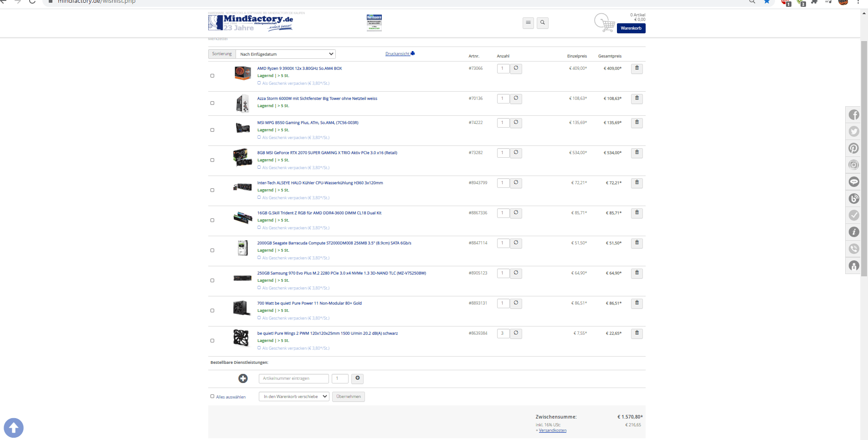Open the search icon in header
Viewport: 868px width, 440px height.
click(x=542, y=23)
